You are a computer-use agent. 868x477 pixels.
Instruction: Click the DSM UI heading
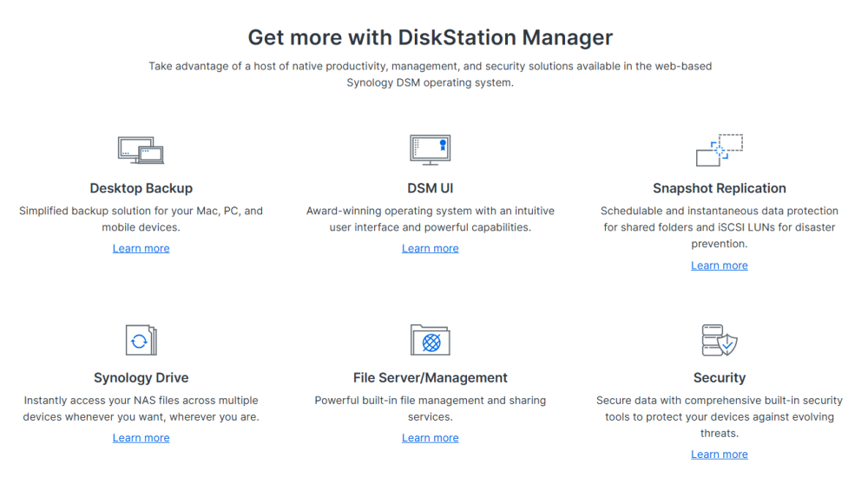[431, 188]
